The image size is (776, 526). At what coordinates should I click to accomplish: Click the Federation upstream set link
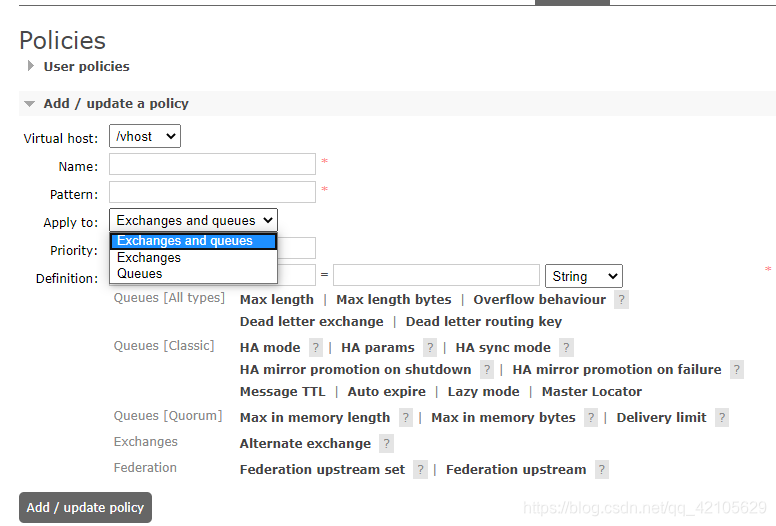click(x=322, y=470)
